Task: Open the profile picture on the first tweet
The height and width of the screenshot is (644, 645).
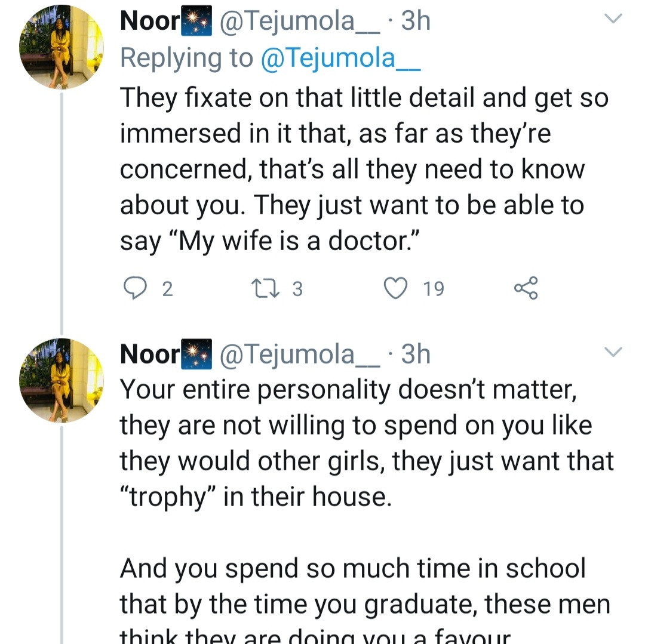Action: coord(62,48)
